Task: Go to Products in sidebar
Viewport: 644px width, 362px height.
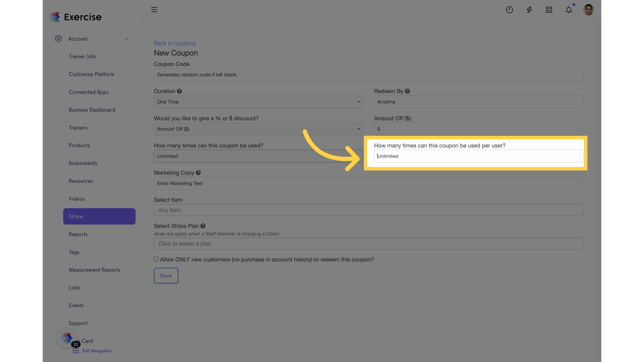Action: [x=79, y=145]
